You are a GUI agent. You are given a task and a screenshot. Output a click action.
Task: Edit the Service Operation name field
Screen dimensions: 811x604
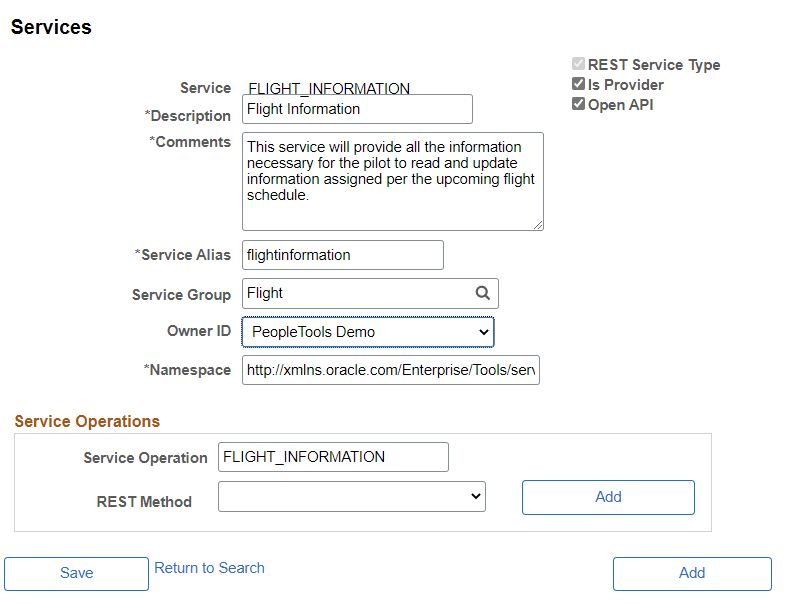point(333,457)
